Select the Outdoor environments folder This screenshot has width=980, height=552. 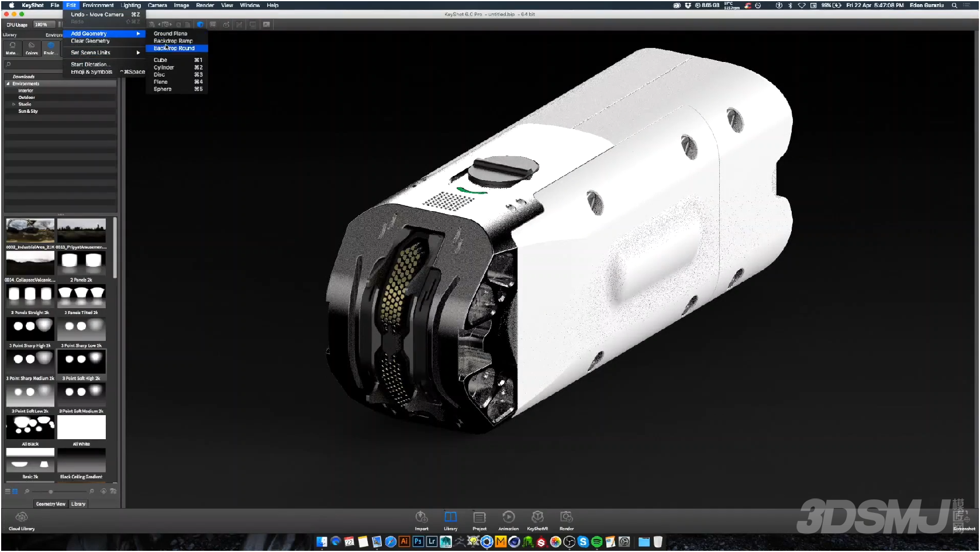26,98
